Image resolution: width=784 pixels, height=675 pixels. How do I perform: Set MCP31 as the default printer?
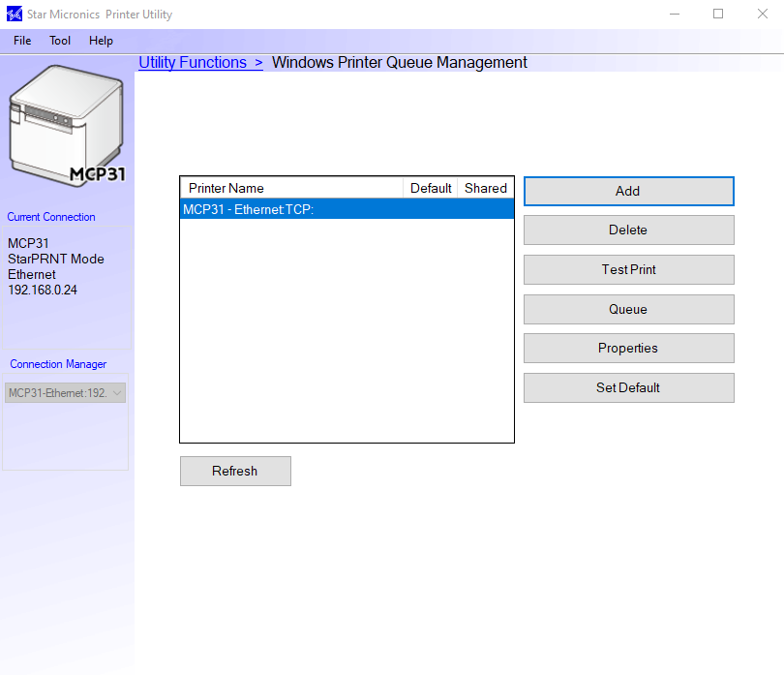tap(628, 387)
